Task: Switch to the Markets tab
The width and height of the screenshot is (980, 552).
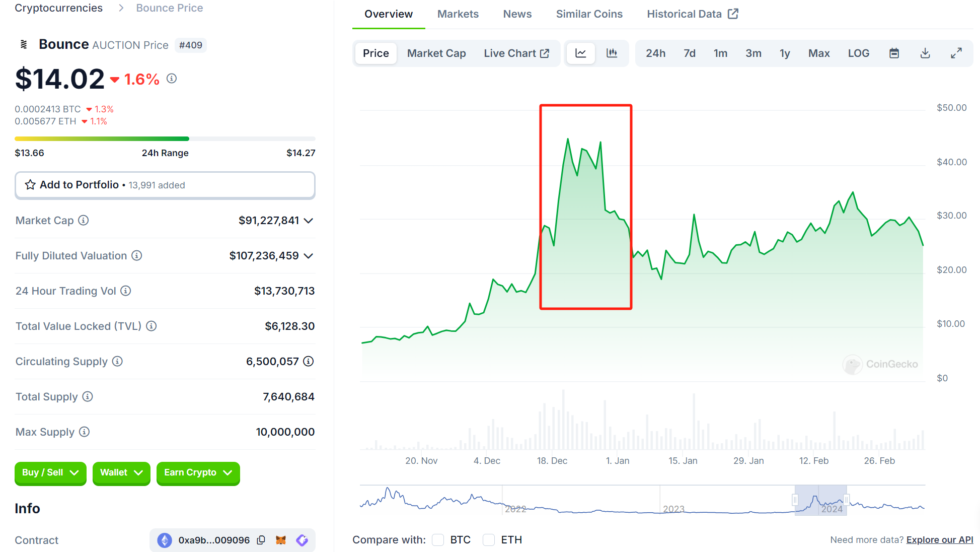Action: click(458, 14)
